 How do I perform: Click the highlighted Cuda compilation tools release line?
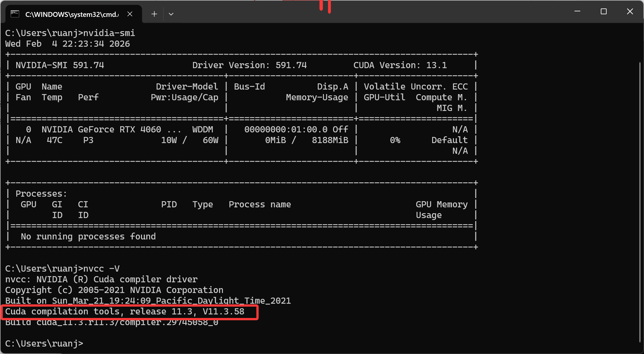[125, 311]
